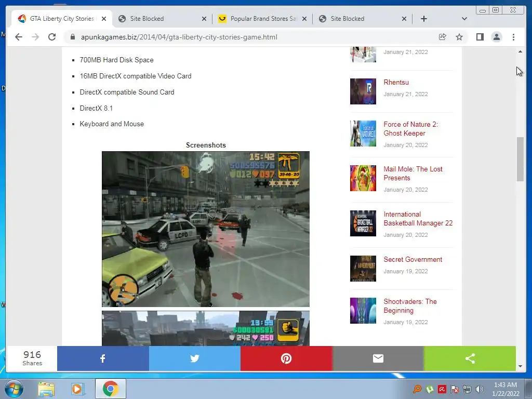Click the Shootvaders thumbnail
This screenshot has height=399, width=532.
click(x=363, y=311)
